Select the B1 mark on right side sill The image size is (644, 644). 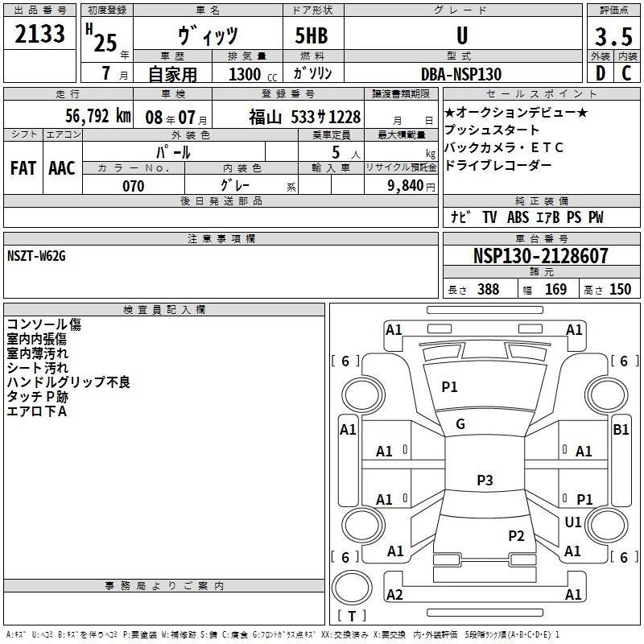click(621, 430)
